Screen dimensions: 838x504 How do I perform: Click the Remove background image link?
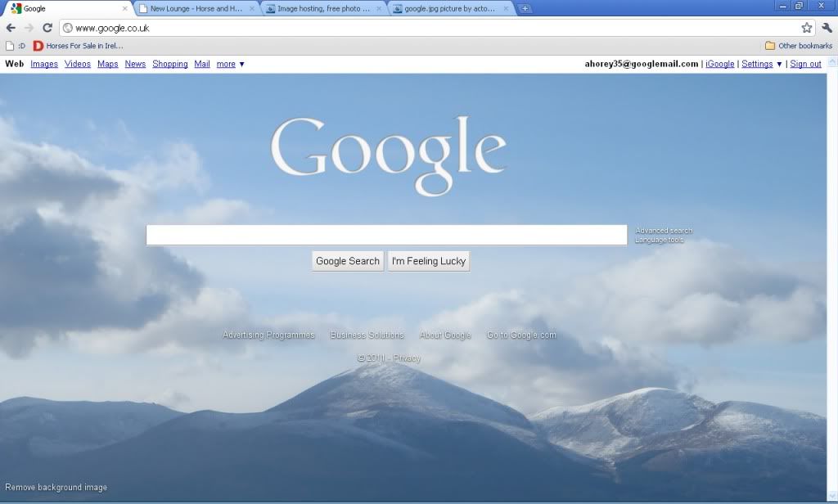point(56,488)
